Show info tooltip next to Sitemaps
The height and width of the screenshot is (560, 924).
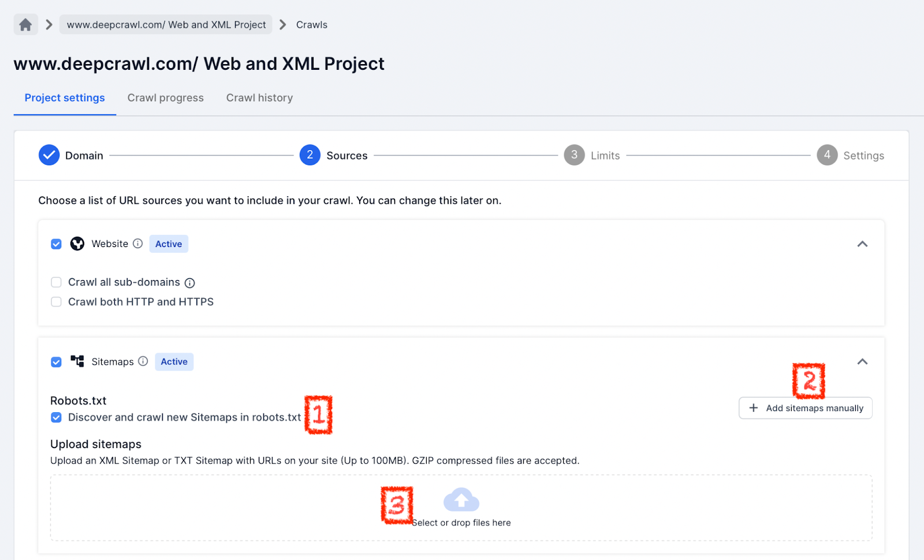[x=143, y=361]
